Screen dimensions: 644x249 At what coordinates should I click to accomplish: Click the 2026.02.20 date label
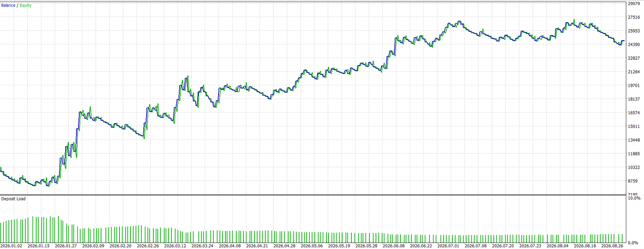tap(121, 246)
